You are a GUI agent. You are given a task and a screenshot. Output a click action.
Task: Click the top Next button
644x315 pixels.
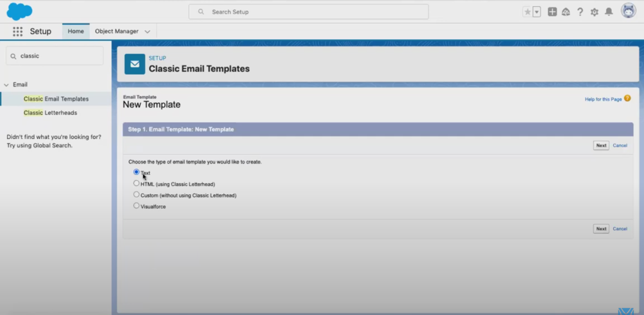[601, 145]
